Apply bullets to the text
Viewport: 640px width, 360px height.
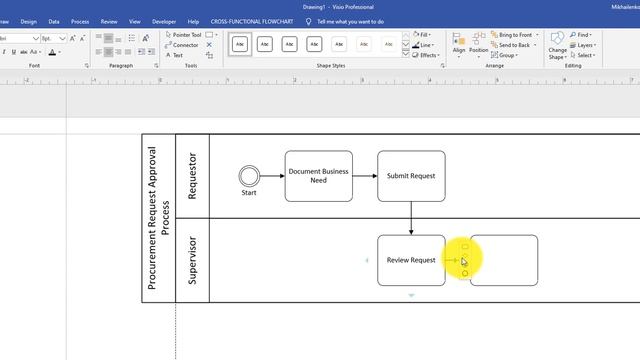131,38
